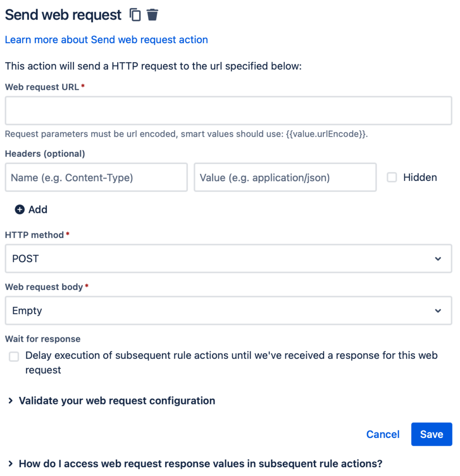Check Delay execution until response received
The image size is (460, 476).
[14, 357]
